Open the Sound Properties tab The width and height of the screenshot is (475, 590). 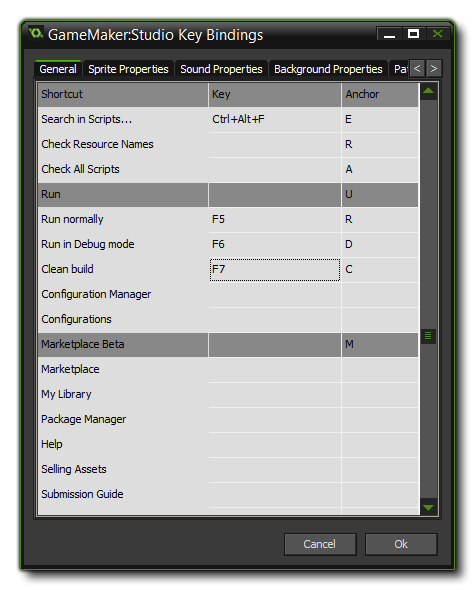point(221,69)
